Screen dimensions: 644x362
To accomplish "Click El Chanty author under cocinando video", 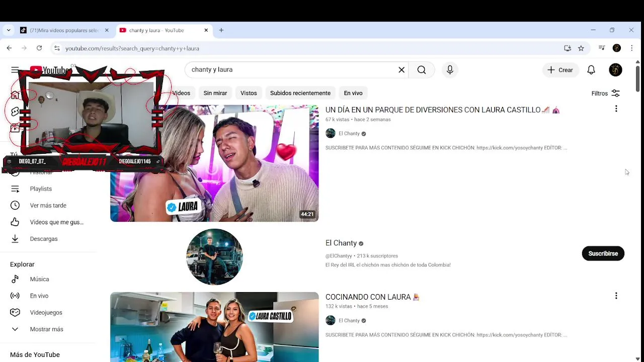I will (349, 320).
